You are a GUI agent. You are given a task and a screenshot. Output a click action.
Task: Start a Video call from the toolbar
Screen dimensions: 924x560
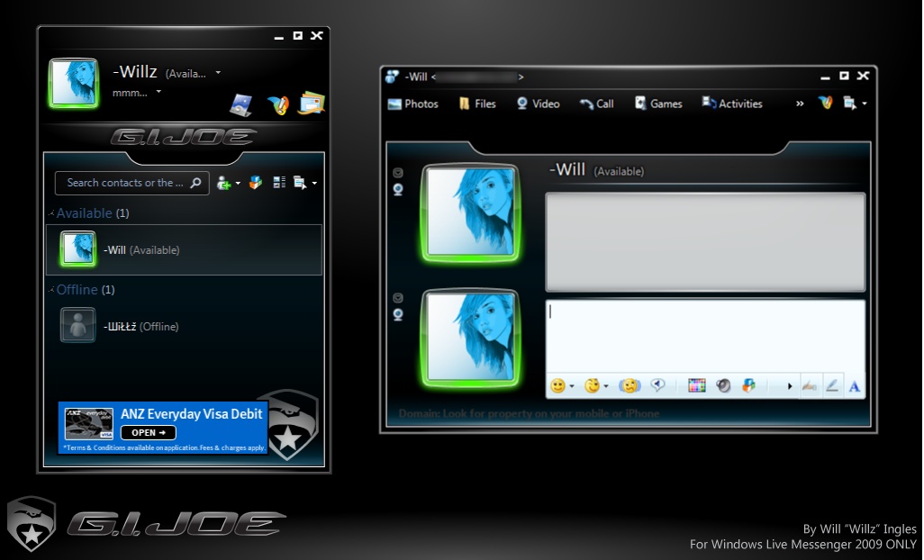(x=538, y=104)
